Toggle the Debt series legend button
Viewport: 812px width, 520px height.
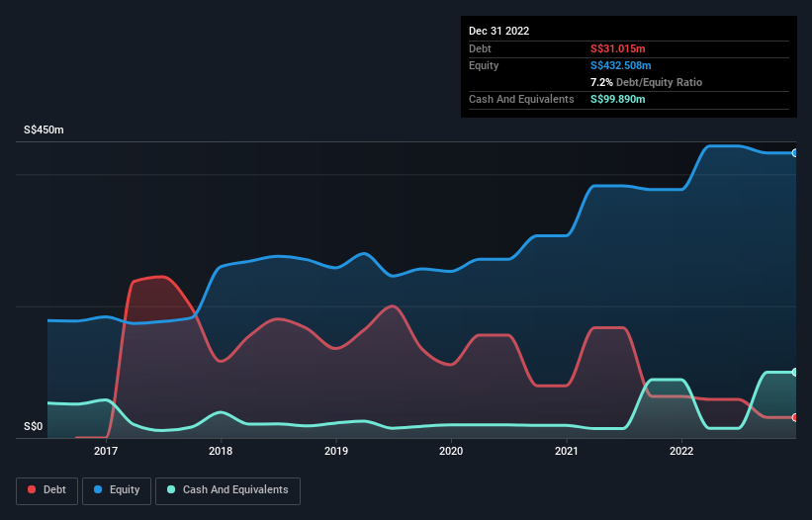[46, 490]
